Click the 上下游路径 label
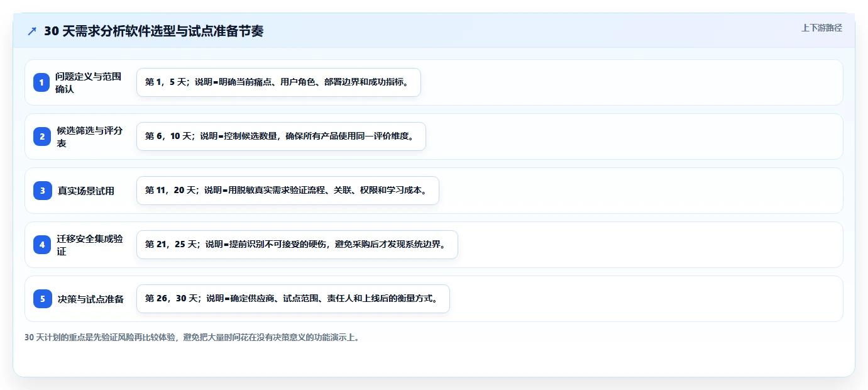Viewport: 868px width, 390px height. [x=821, y=28]
